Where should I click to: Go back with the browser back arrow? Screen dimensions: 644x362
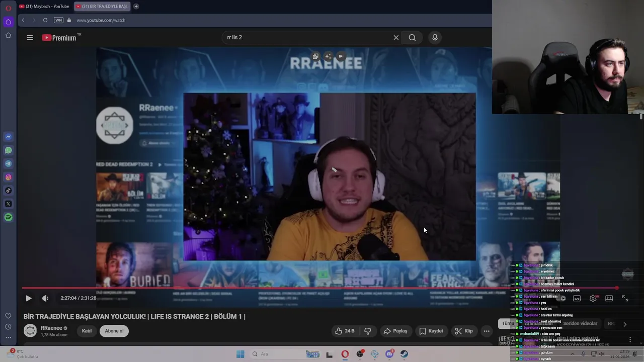point(23,20)
